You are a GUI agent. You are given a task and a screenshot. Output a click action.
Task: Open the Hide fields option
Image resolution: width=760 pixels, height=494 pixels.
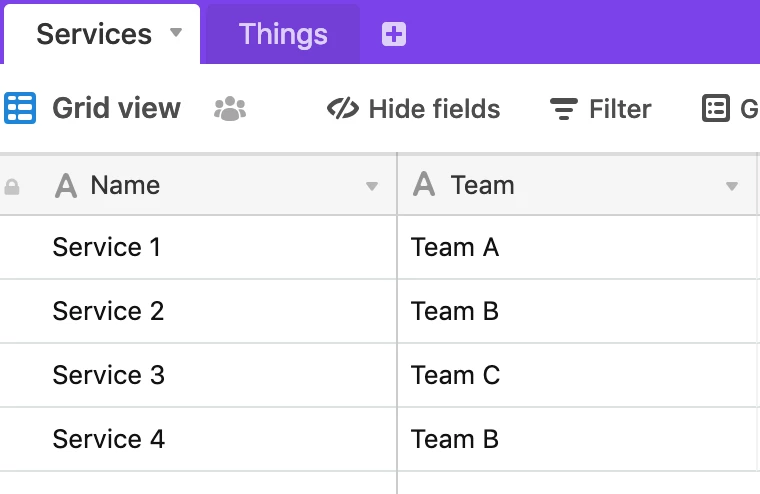coord(413,109)
